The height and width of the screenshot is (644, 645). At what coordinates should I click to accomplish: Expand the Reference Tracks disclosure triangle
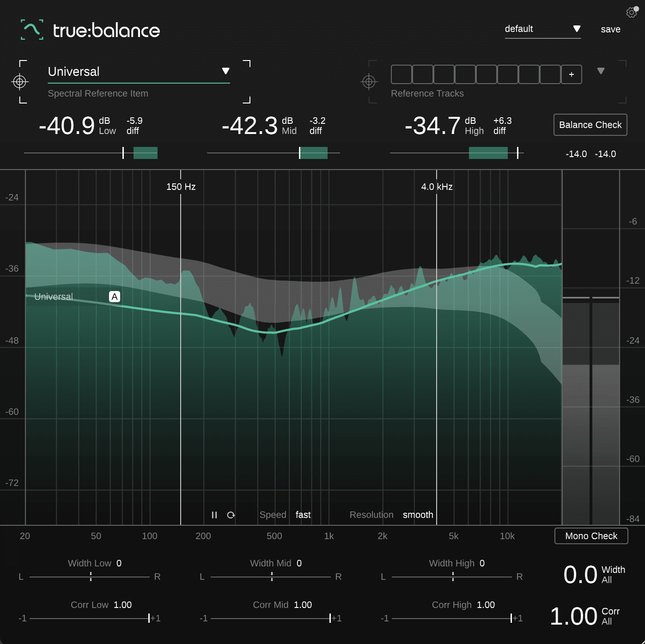pyautogui.click(x=601, y=71)
